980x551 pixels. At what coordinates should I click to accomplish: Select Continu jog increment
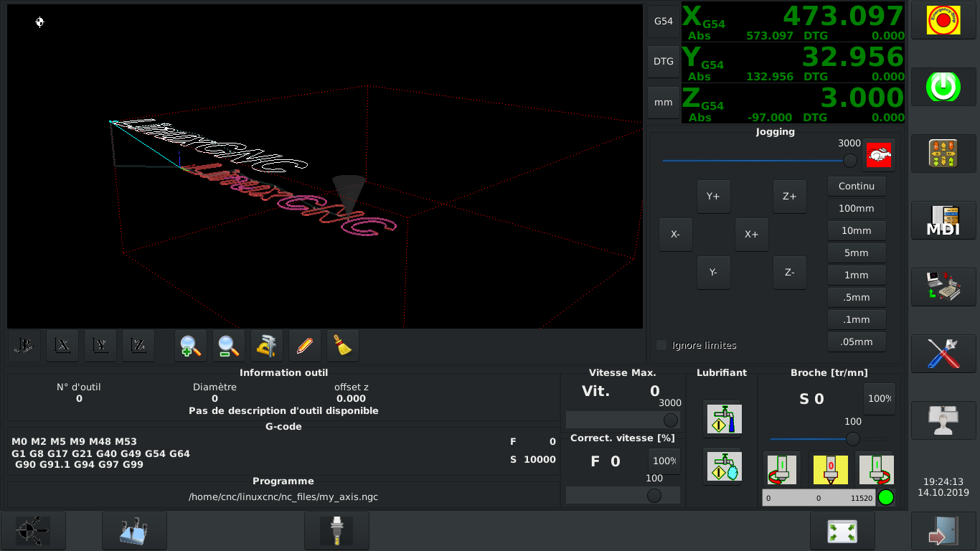[x=857, y=186]
